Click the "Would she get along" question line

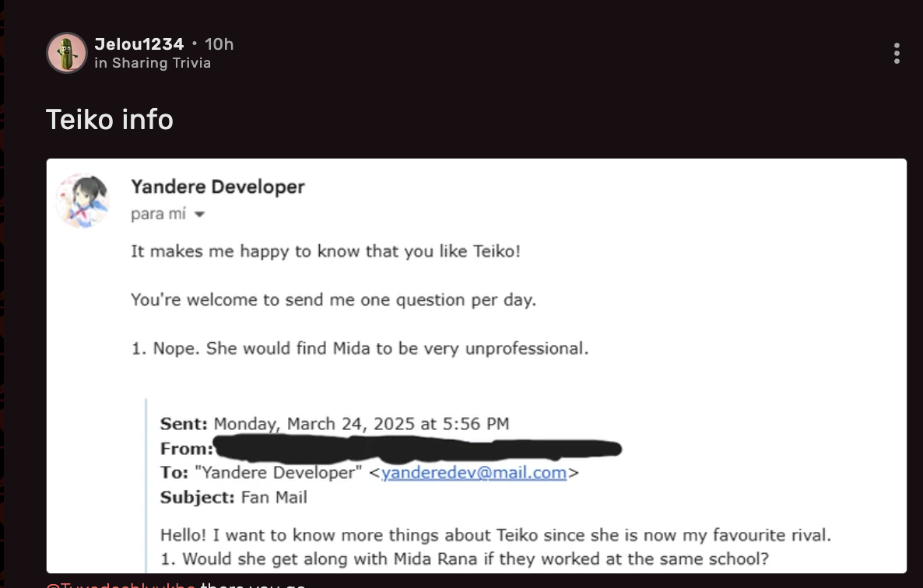click(464, 558)
